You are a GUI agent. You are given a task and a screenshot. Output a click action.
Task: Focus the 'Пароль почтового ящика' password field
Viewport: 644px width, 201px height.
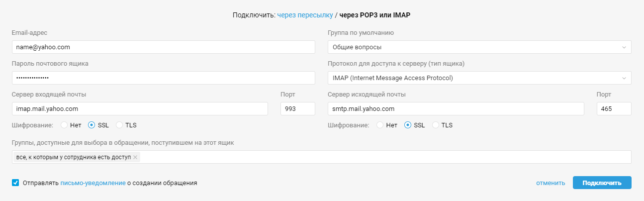(163, 78)
